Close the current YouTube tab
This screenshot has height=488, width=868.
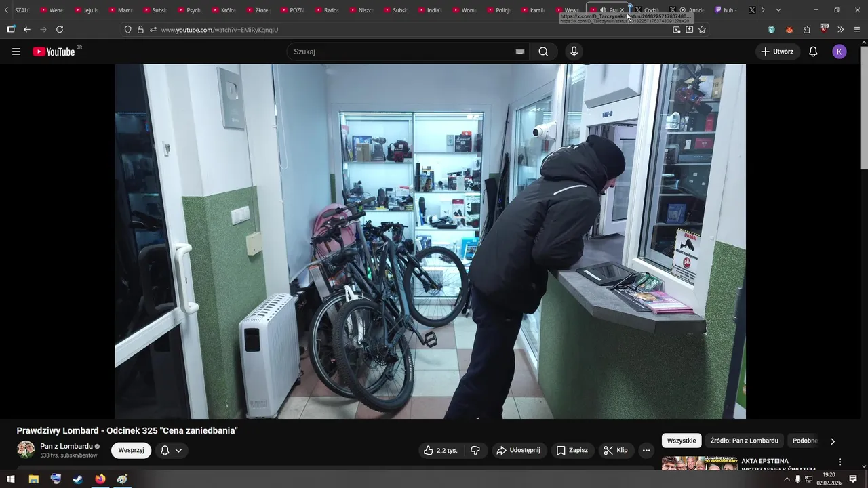point(622,10)
